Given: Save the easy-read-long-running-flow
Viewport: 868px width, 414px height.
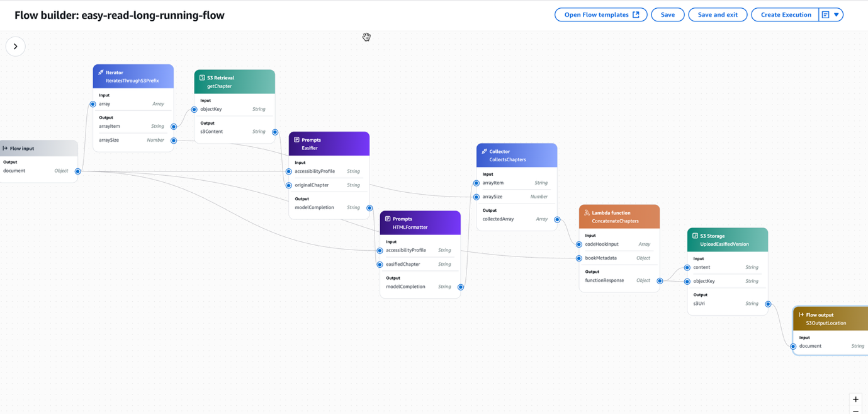Looking at the screenshot, I should tap(667, 14).
